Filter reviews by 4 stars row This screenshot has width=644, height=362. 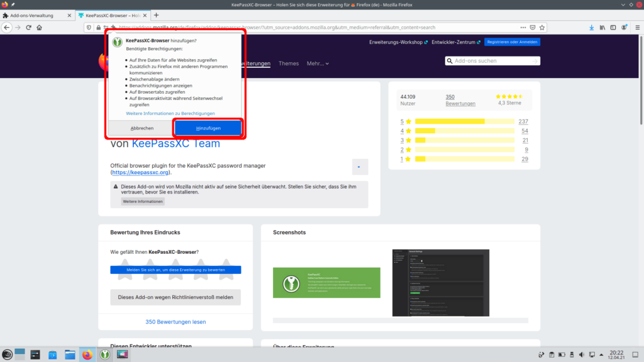[464, 131]
